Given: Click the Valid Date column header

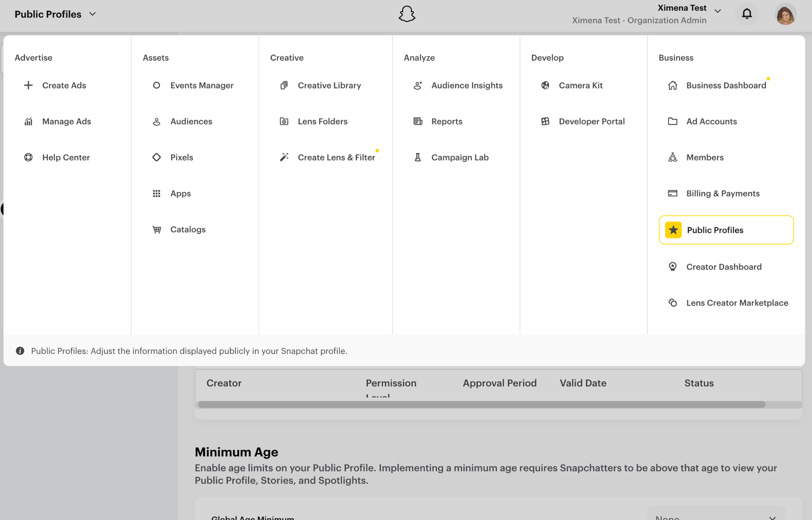Looking at the screenshot, I should [x=583, y=383].
